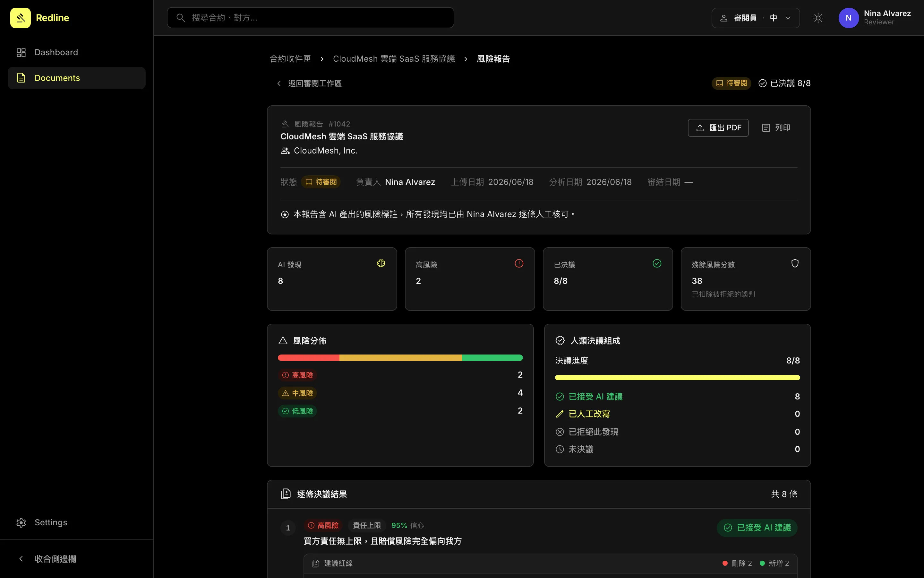Click 匯出 PDF button
Viewport: 924px width, 578px height.
pyautogui.click(x=718, y=128)
